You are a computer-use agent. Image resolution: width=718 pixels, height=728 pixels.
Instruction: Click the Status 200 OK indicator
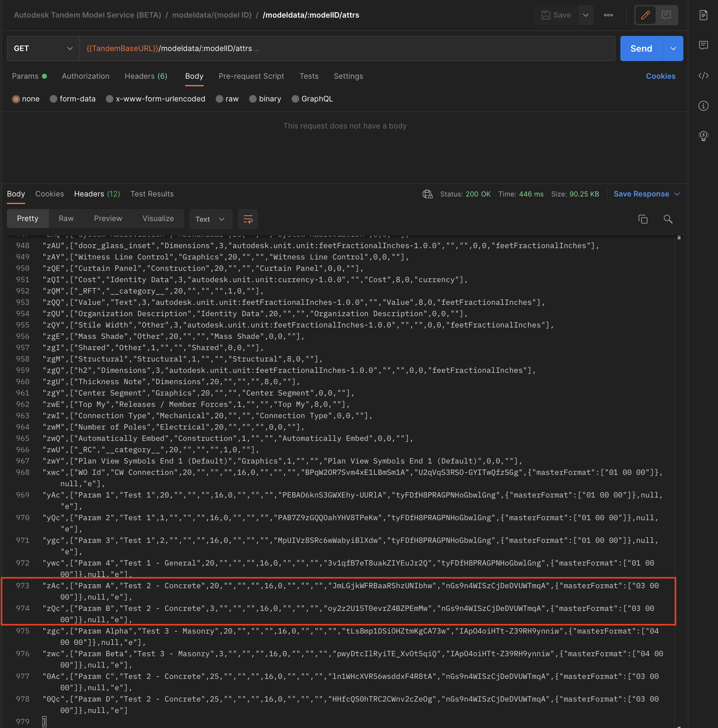click(x=465, y=194)
